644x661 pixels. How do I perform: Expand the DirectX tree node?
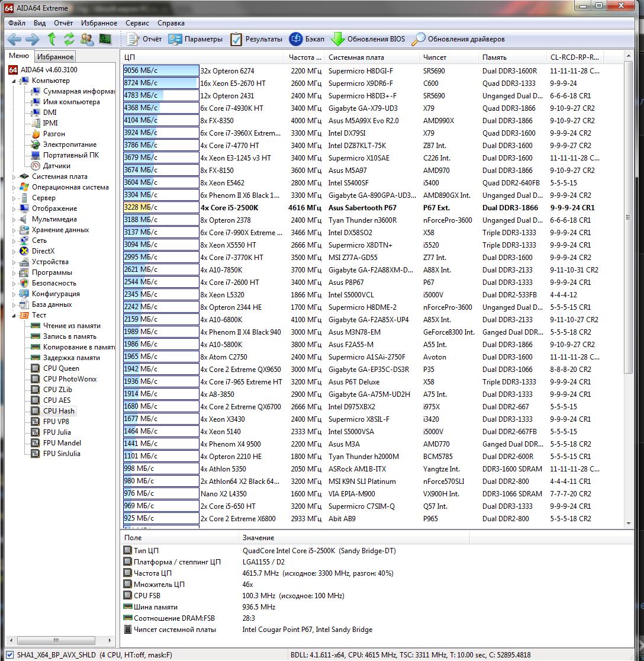click(14, 252)
